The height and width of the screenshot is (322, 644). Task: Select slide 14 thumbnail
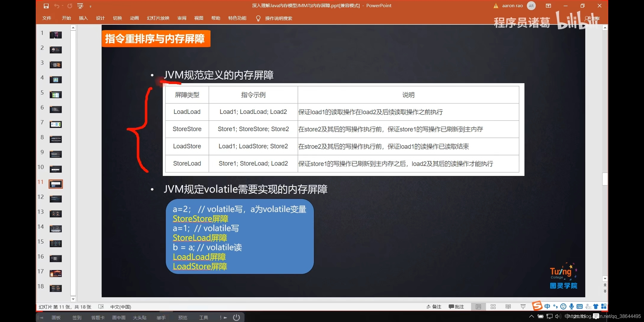56,229
